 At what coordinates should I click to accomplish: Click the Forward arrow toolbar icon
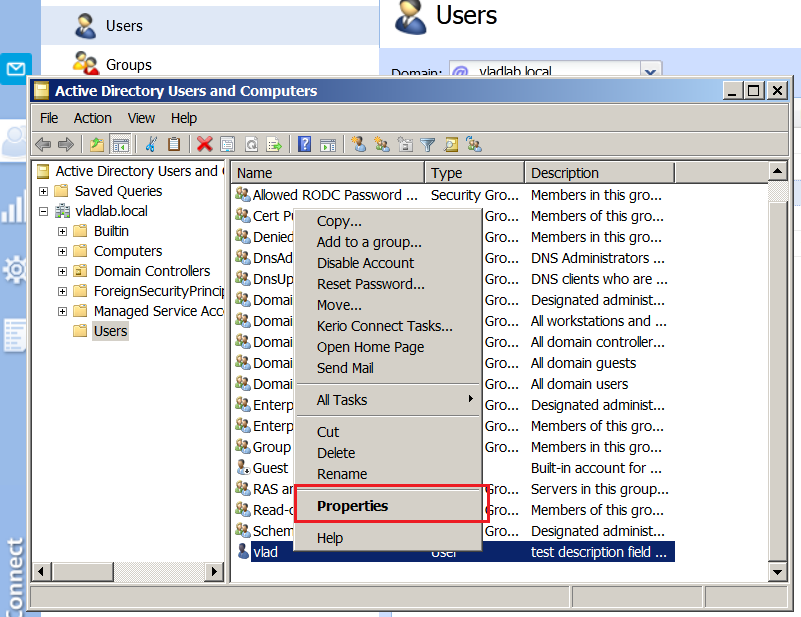tap(66, 145)
